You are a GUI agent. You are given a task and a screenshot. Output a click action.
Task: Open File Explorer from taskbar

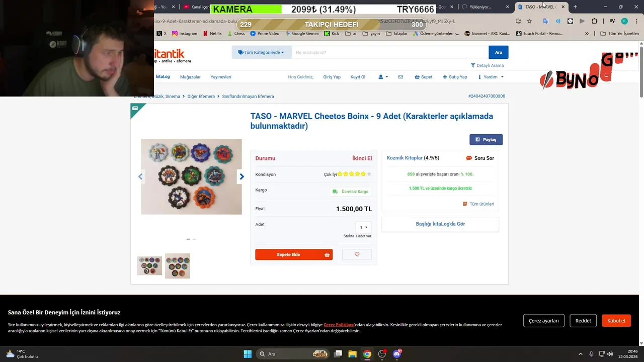[352, 354]
